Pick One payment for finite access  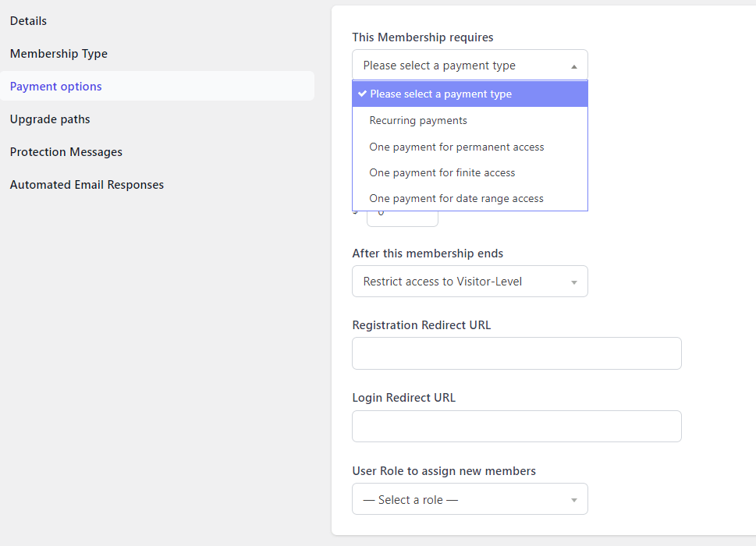[x=470, y=172]
